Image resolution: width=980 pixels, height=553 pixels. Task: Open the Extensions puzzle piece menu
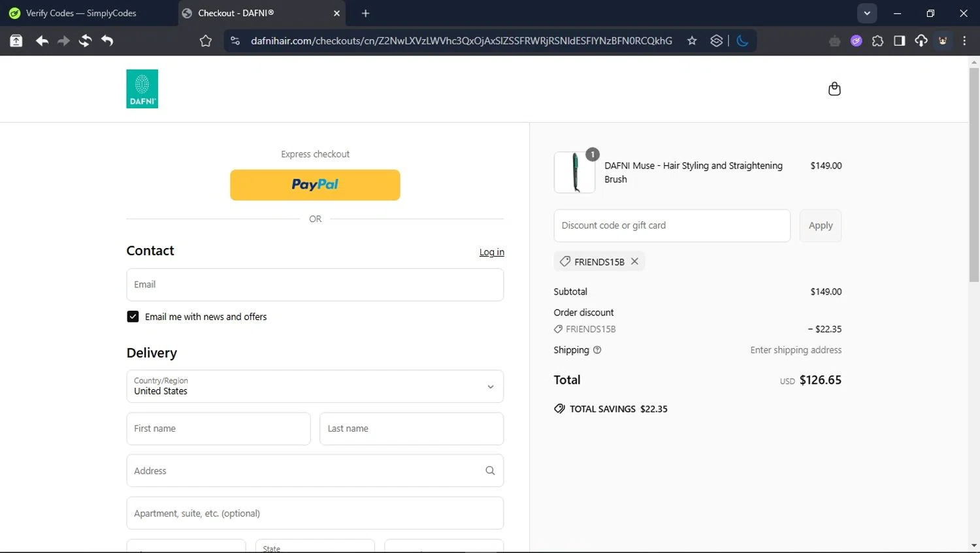pos(877,41)
